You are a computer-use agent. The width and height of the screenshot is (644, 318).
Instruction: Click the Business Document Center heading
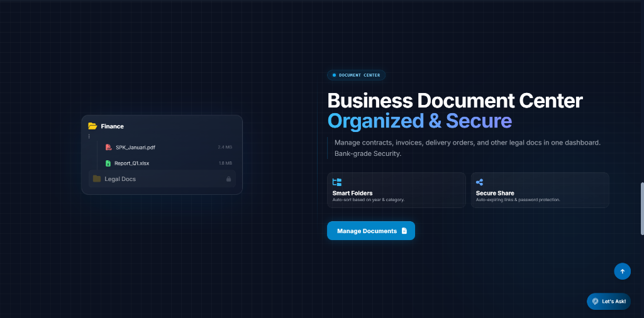click(x=455, y=101)
